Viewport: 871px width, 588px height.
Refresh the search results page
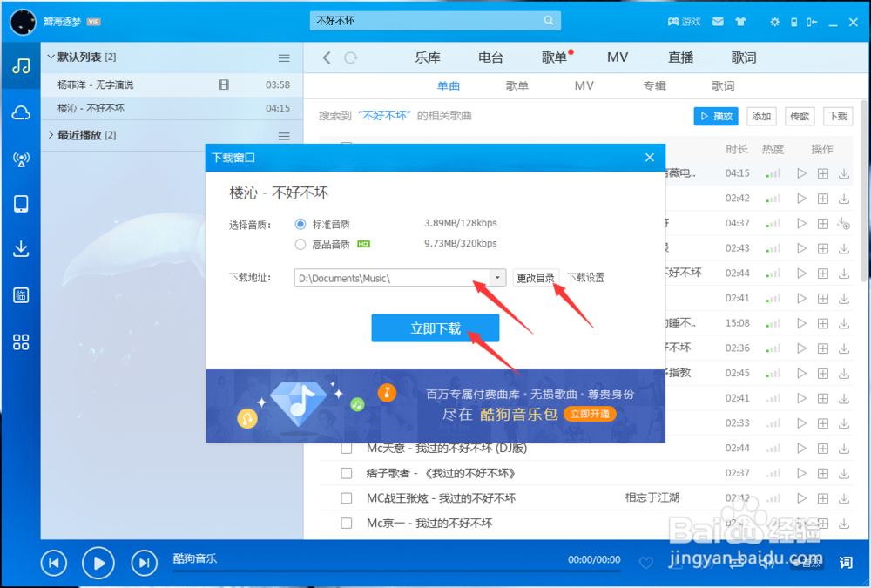350,57
